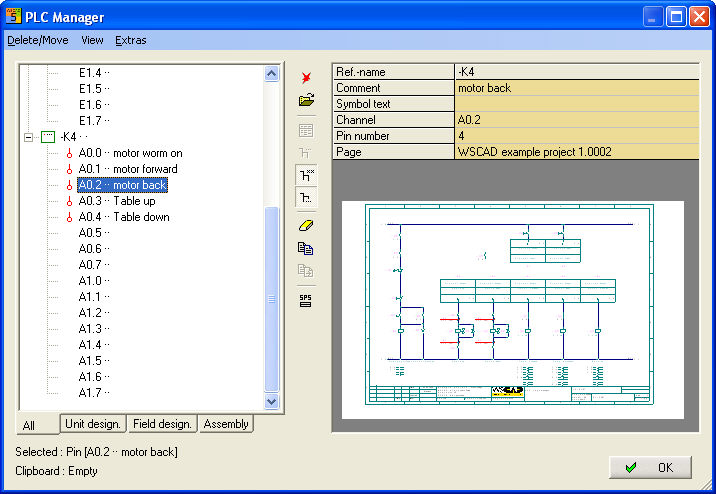The width and height of the screenshot is (716, 494).
Task: Confirm with the OK button
Action: tap(650, 468)
